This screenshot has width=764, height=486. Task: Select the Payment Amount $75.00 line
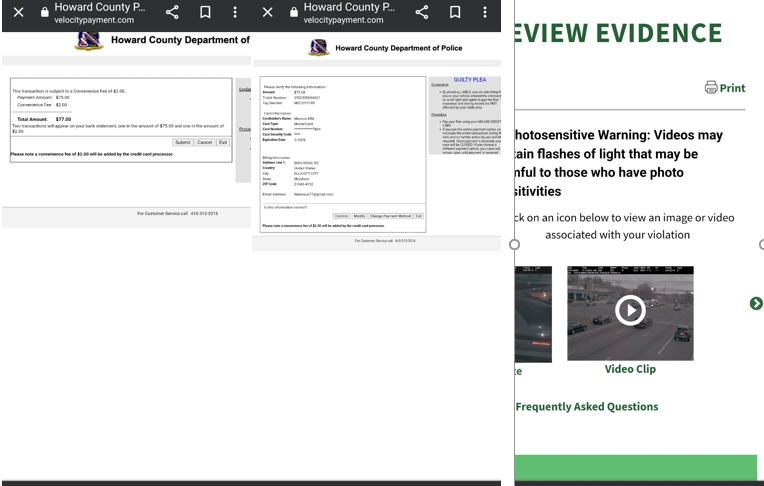coord(43,97)
